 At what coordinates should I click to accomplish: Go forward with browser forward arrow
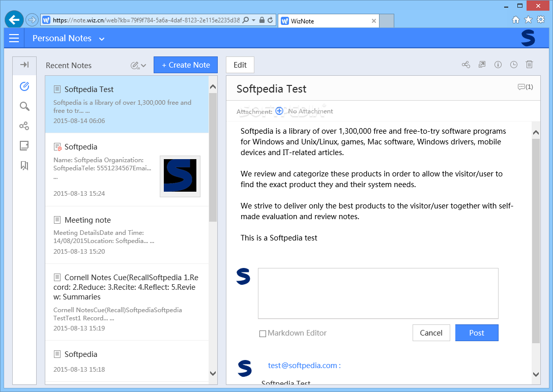pyautogui.click(x=32, y=20)
